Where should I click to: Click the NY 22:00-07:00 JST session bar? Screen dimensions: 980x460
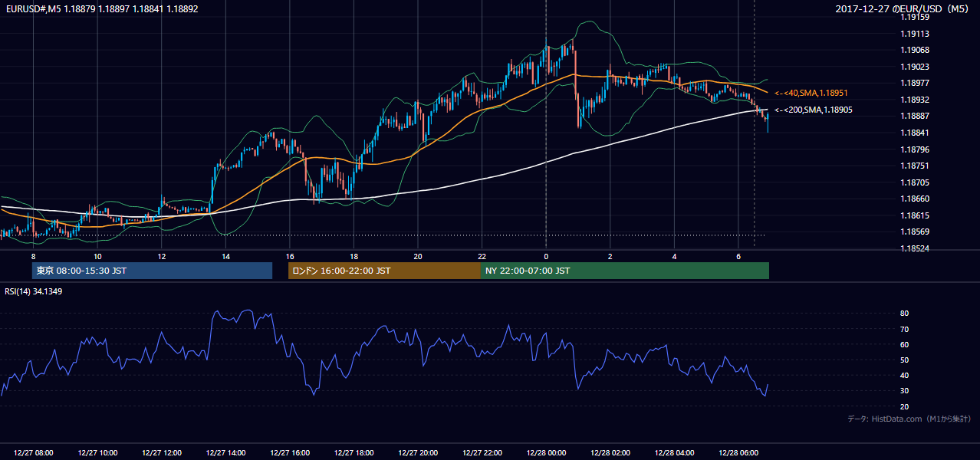625,271
